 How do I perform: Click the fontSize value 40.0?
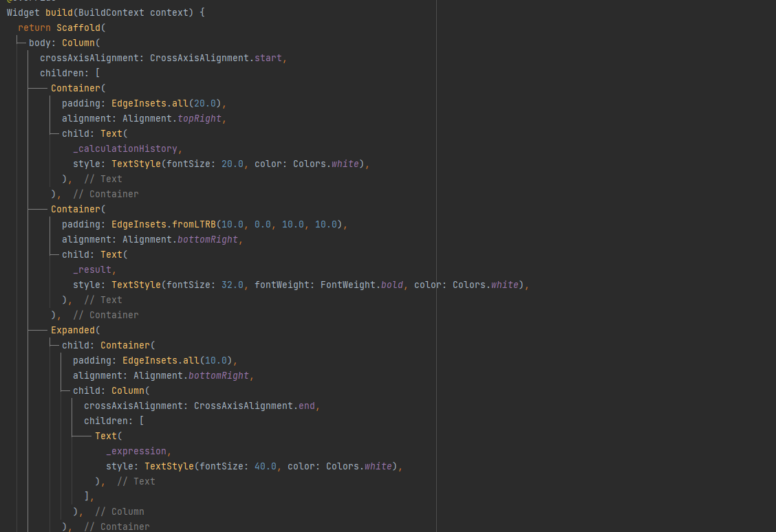click(x=266, y=466)
